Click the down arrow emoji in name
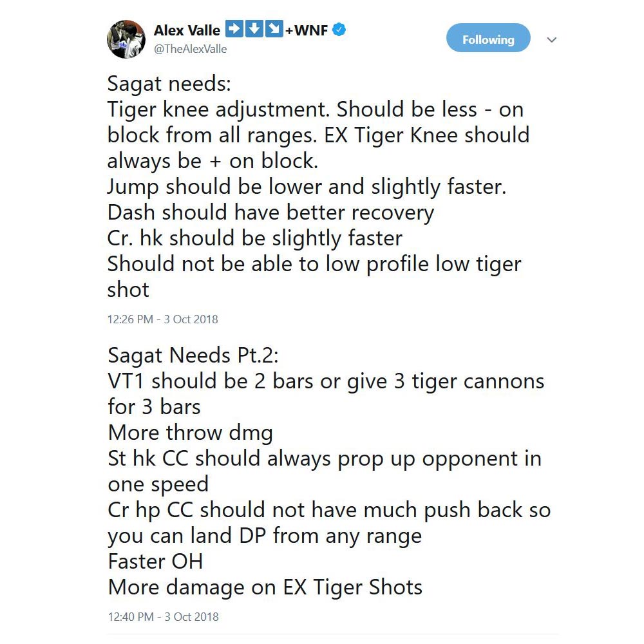This screenshot has height=644, width=644. [255, 30]
